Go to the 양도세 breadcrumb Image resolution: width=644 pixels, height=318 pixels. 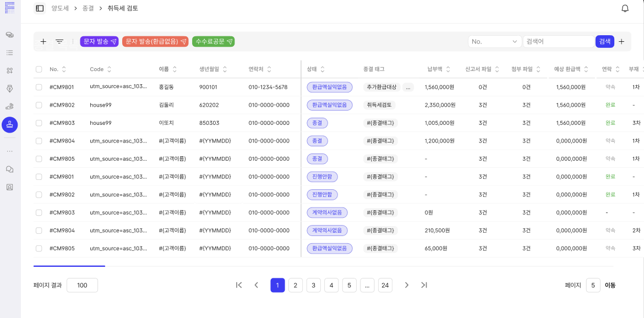click(x=60, y=8)
